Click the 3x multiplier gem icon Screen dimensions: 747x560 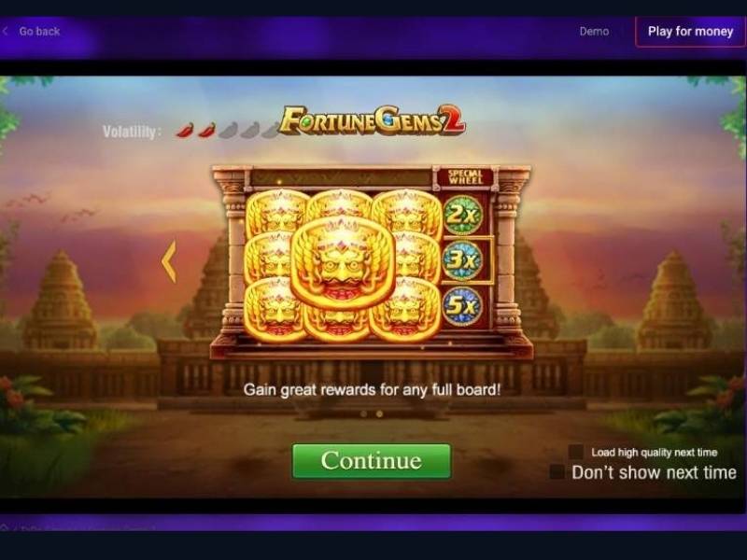462,260
